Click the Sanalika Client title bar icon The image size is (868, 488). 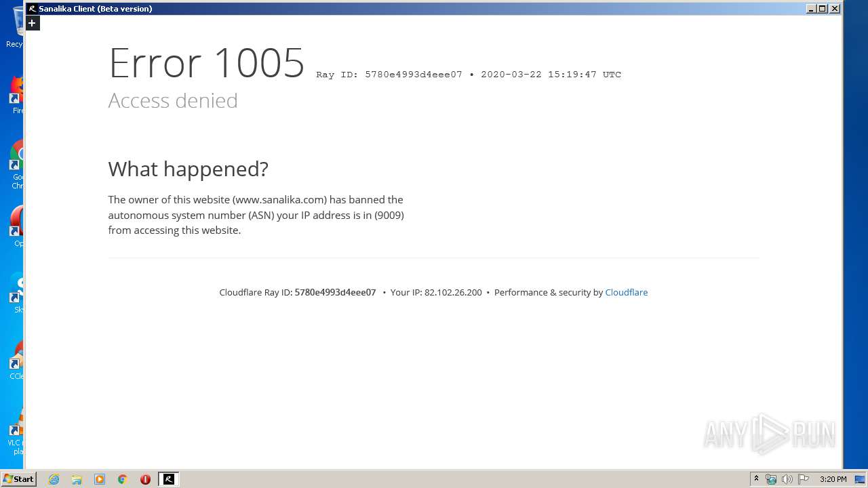[32, 9]
